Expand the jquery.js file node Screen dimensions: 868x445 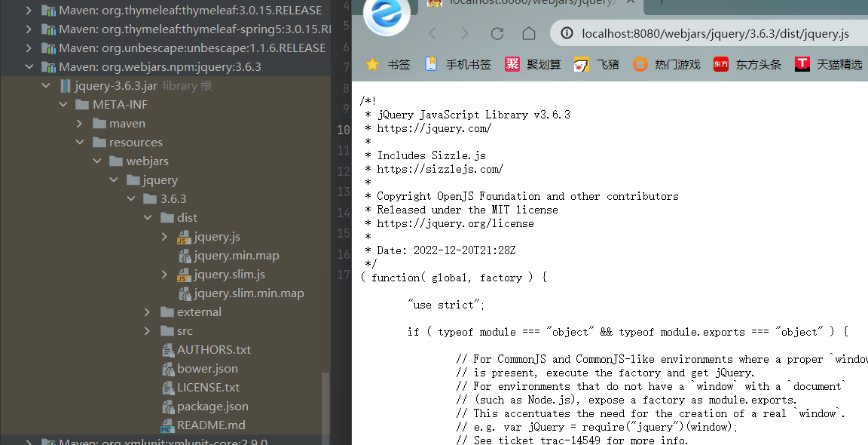click(164, 237)
